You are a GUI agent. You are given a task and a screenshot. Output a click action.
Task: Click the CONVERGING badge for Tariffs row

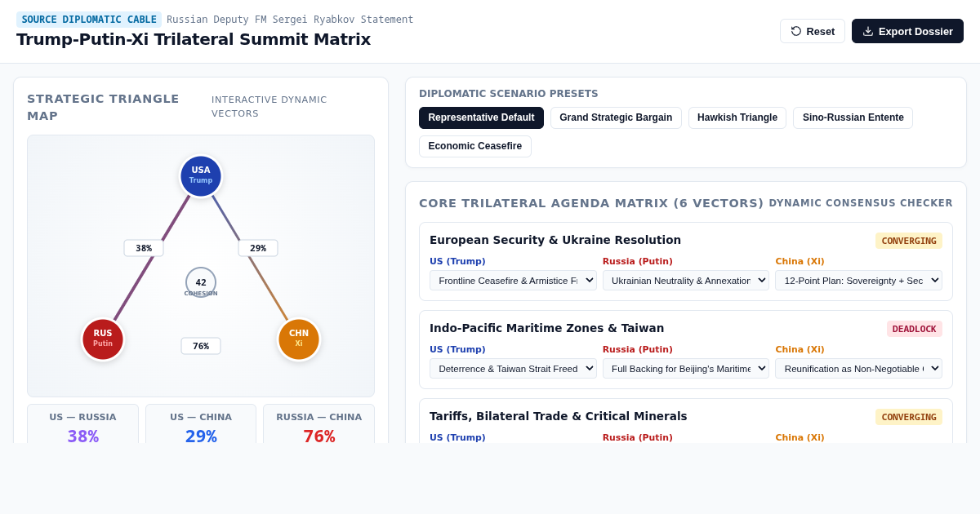click(909, 417)
